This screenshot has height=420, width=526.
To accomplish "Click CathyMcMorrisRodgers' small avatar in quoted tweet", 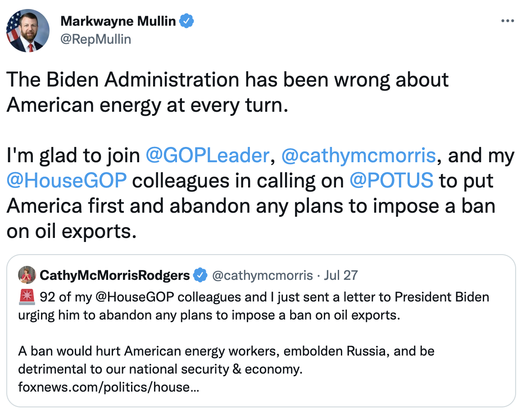I will [27, 275].
